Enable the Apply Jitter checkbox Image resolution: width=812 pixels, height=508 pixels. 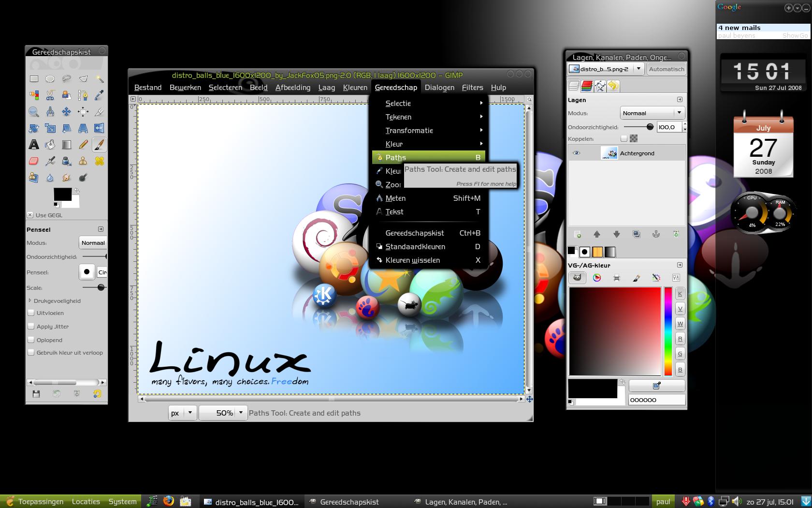coord(31,327)
